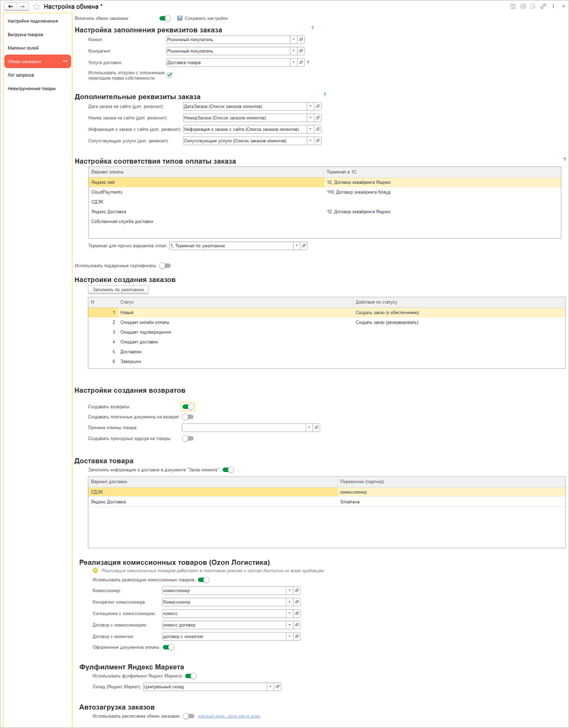
Task: Expand Соглашение с комиссионером dropdown arrow
Action: 289,613
